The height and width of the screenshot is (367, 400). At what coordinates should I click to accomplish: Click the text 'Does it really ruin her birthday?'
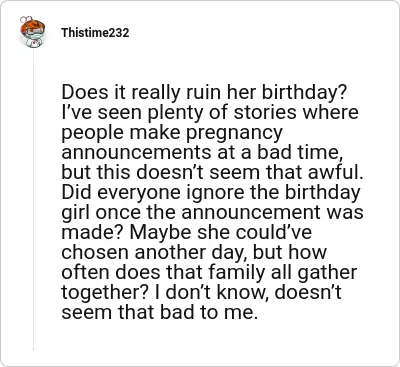tap(205, 93)
